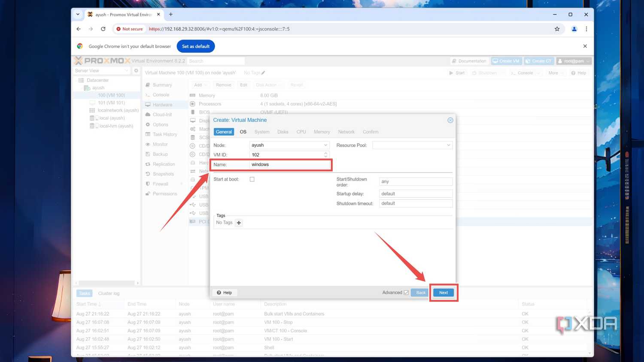This screenshot has height=362, width=644.
Task: Open Task History panel
Action: tap(165, 134)
